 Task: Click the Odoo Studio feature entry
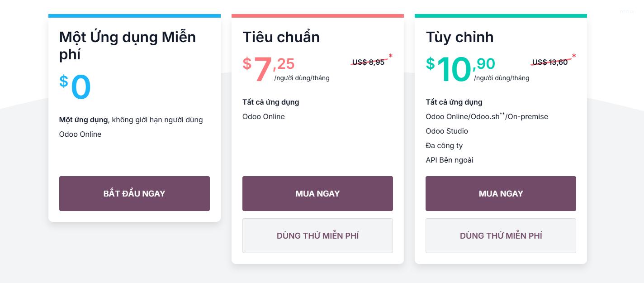[x=447, y=131]
